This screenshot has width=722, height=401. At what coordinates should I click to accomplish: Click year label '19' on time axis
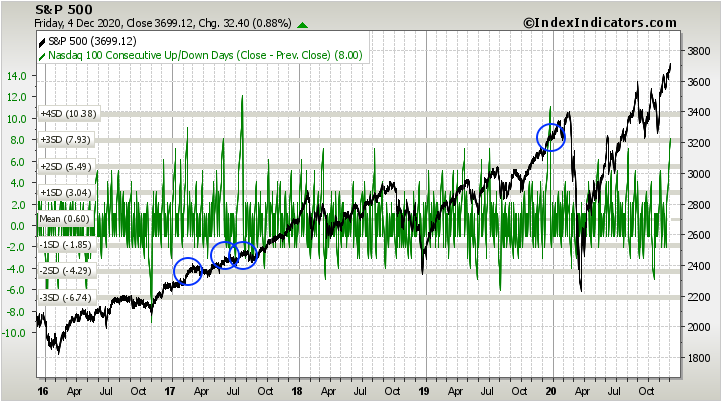point(424,391)
